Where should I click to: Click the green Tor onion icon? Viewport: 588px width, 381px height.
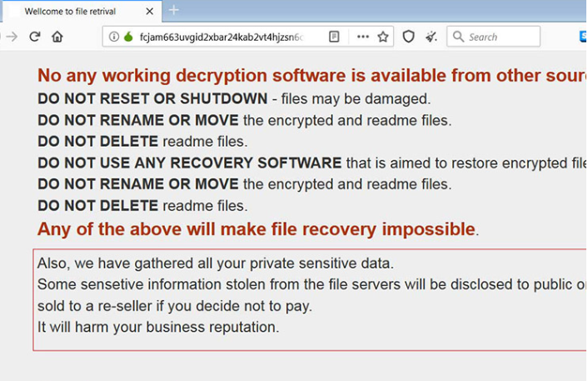(x=128, y=37)
